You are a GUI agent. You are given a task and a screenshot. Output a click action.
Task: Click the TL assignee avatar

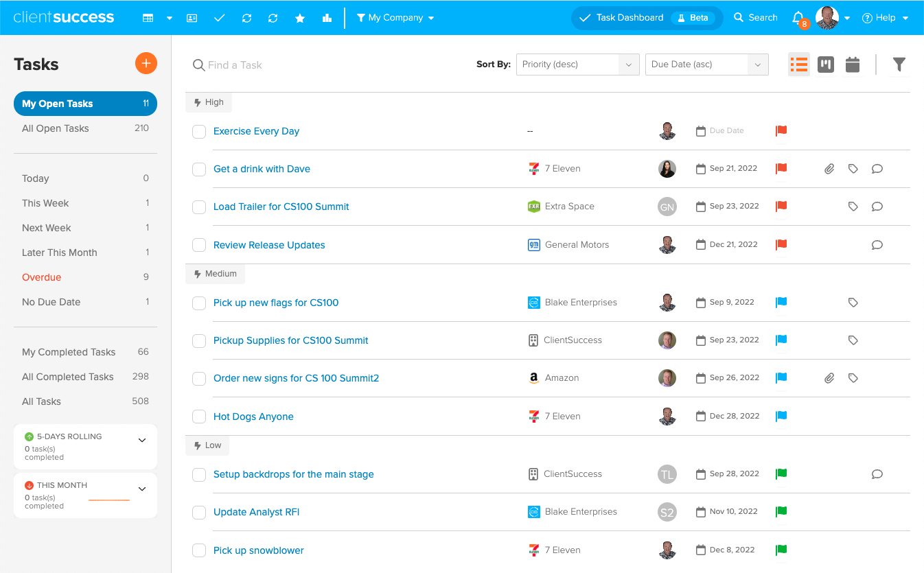tap(667, 474)
